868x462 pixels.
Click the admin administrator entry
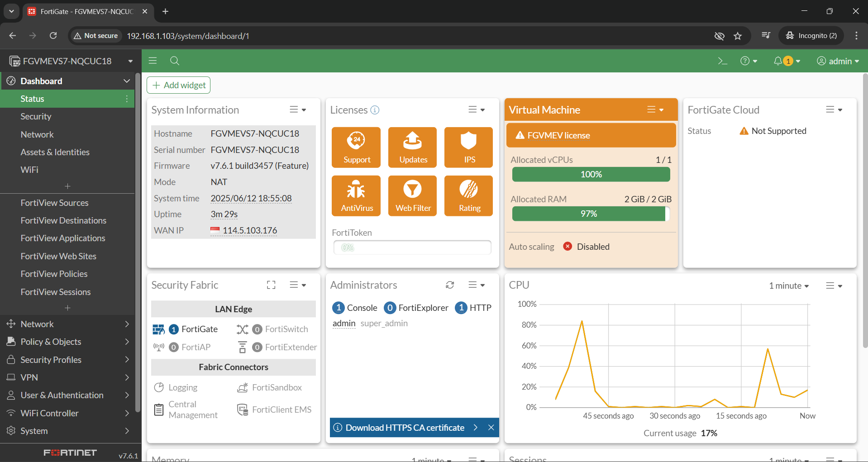344,323
